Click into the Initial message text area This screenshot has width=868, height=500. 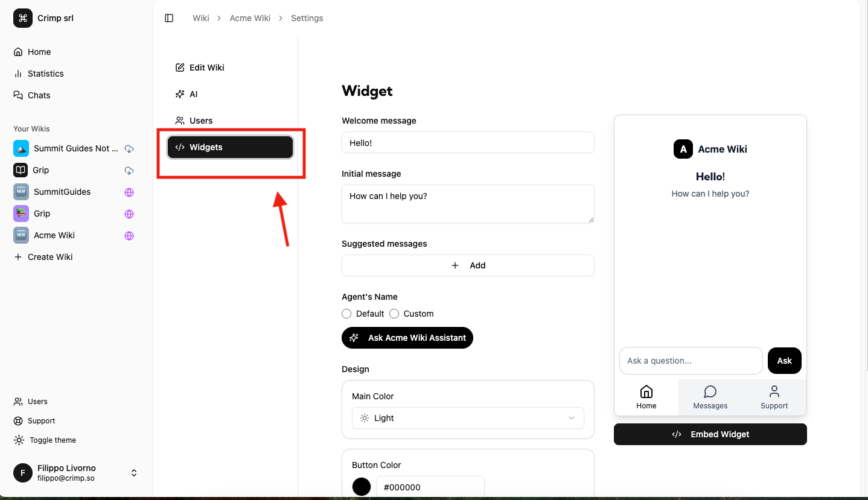click(468, 204)
